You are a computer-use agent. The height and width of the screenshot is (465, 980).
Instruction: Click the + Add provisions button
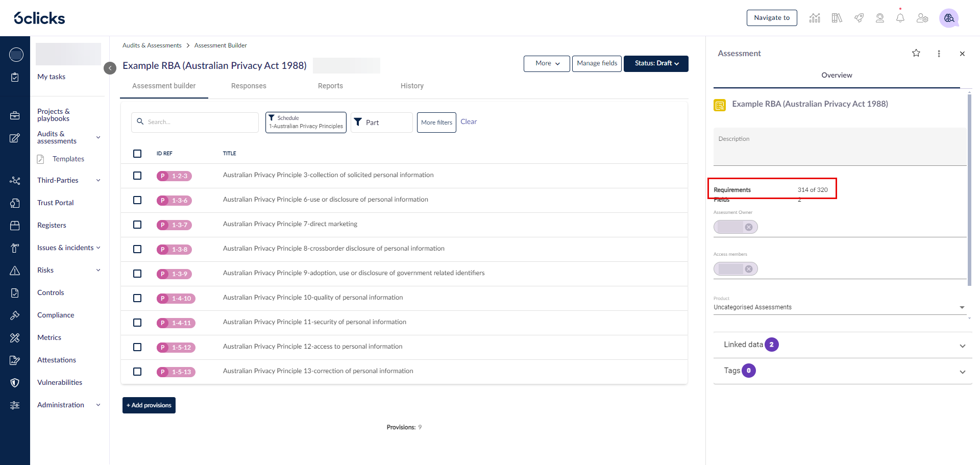click(x=149, y=405)
